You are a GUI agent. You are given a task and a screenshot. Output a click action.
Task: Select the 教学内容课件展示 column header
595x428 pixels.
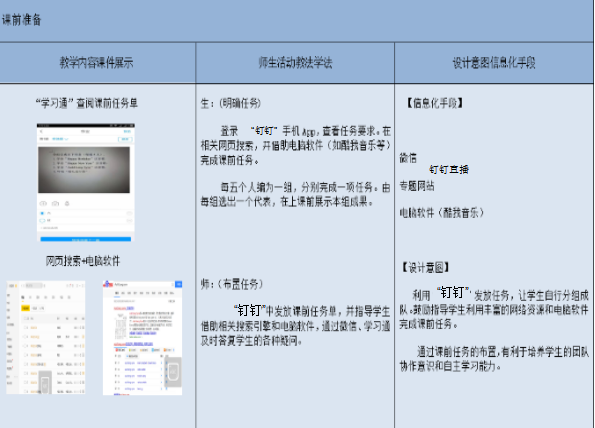[96, 63]
